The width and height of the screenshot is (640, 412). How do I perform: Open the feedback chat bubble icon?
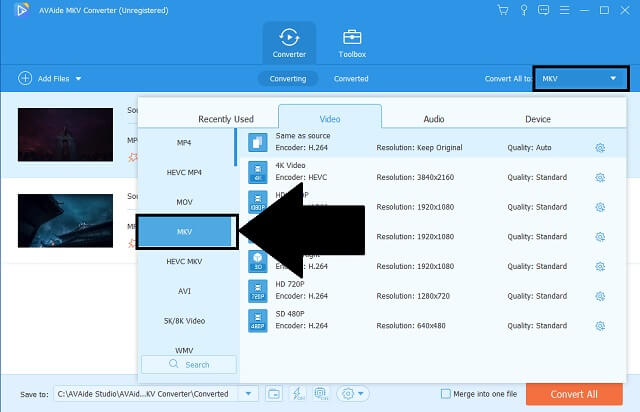pos(543,11)
